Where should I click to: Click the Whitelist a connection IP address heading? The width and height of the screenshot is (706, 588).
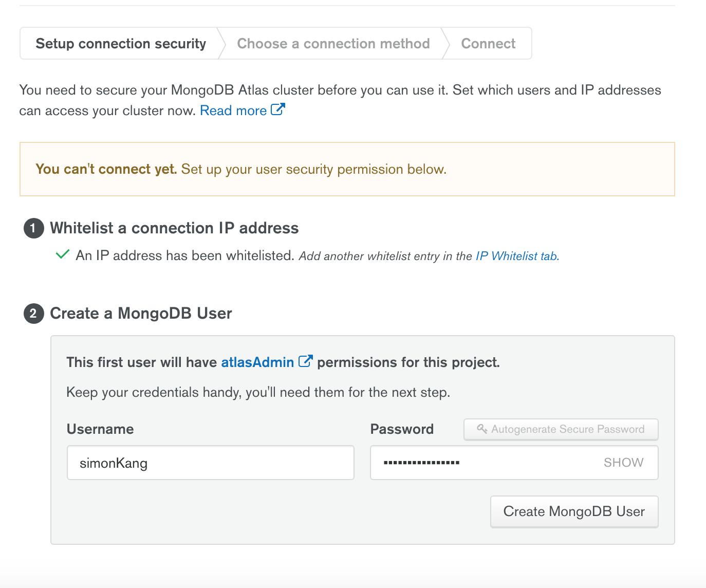(174, 228)
